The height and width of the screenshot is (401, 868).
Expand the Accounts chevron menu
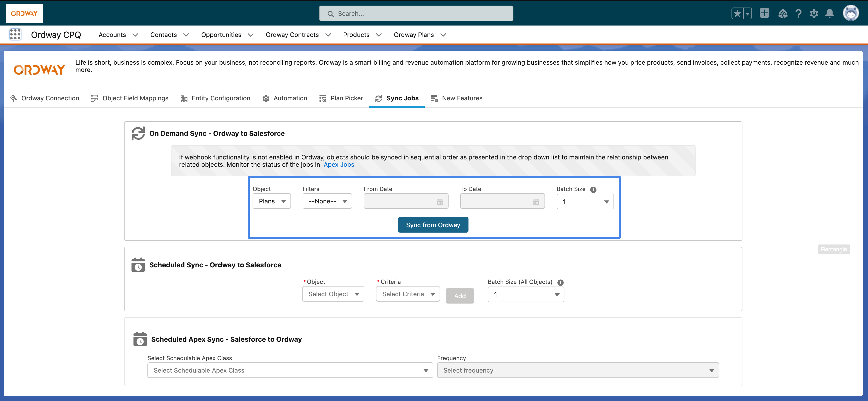[136, 35]
